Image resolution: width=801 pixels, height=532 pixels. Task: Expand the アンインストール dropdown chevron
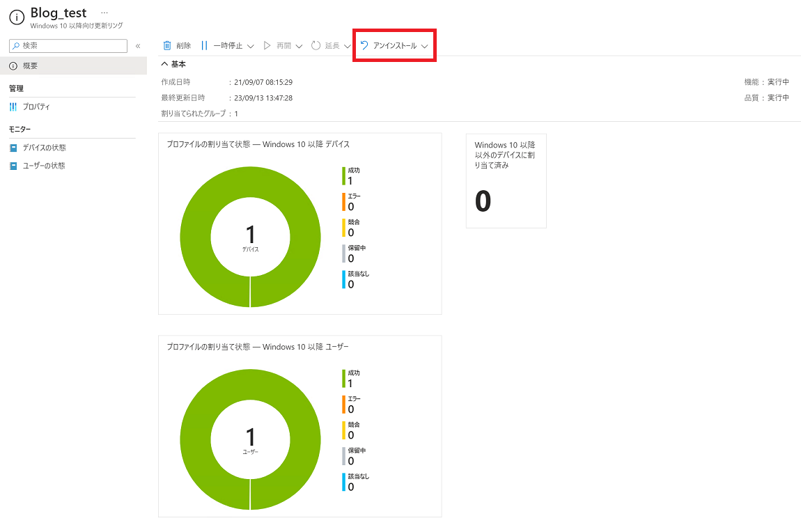click(425, 47)
